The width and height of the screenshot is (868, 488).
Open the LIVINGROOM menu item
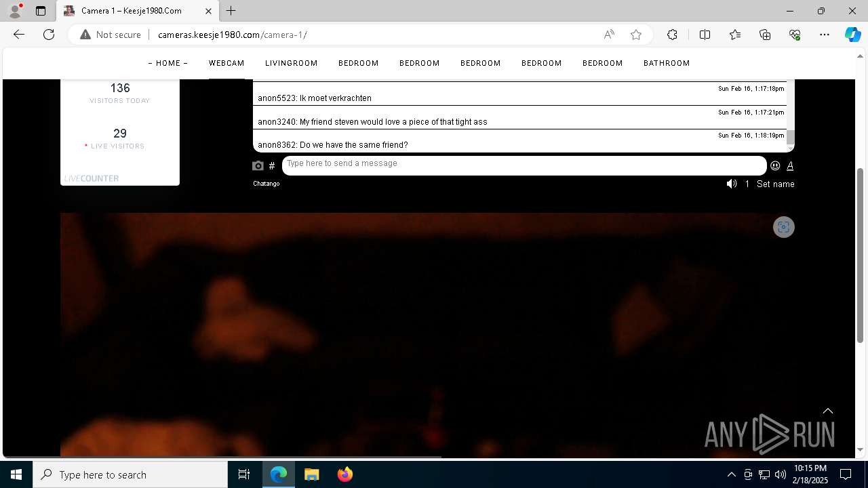[292, 63]
